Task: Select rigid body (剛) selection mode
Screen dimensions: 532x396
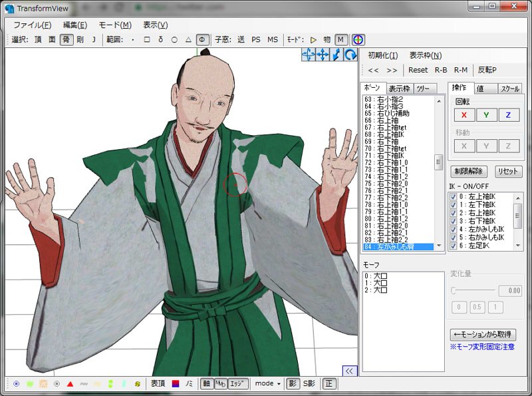Action: (80, 40)
